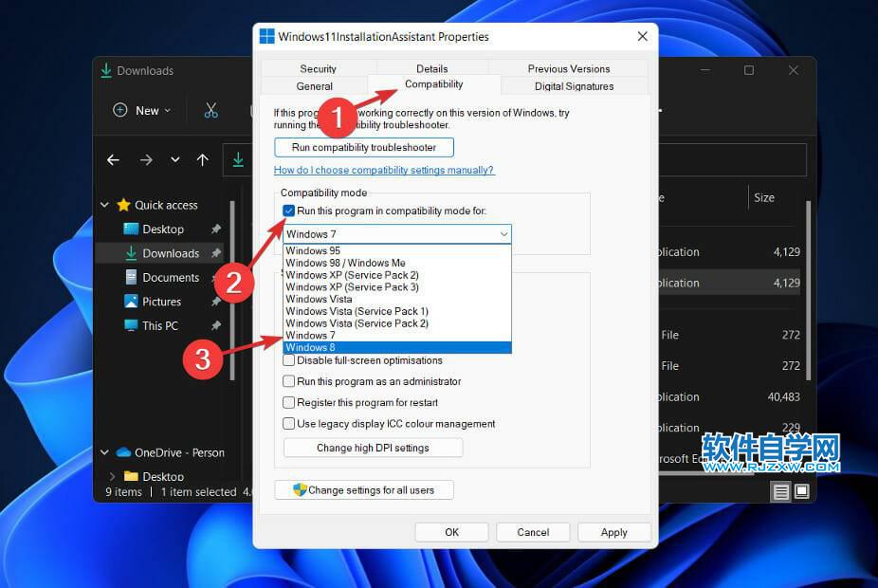Minimize the Downloads window

(x=705, y=70)
